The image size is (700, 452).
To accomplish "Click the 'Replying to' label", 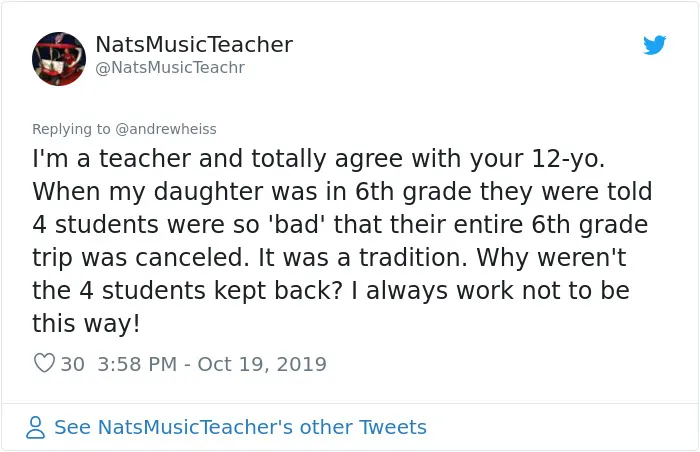I will [x=71, y=129].
